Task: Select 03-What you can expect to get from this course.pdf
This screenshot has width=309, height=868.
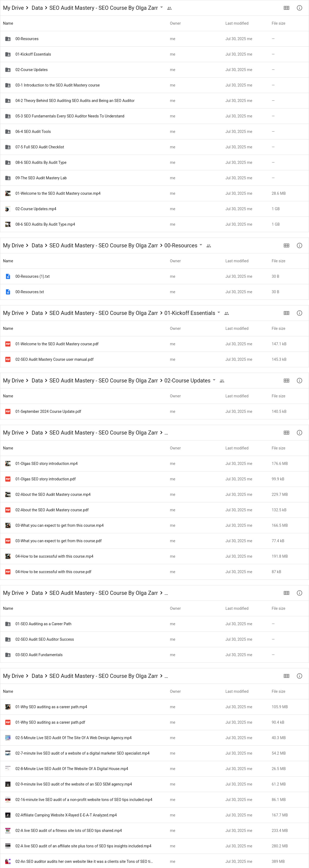Action: (x=154, y=541)
